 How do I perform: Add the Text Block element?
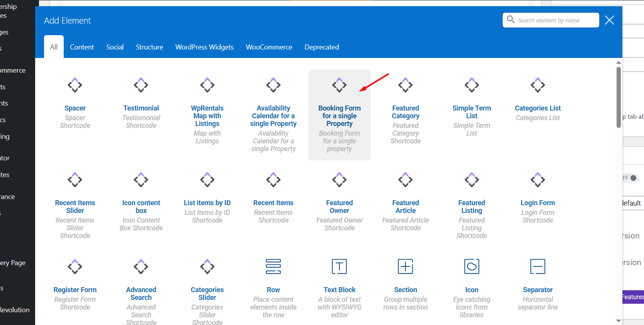coord(339,289)
